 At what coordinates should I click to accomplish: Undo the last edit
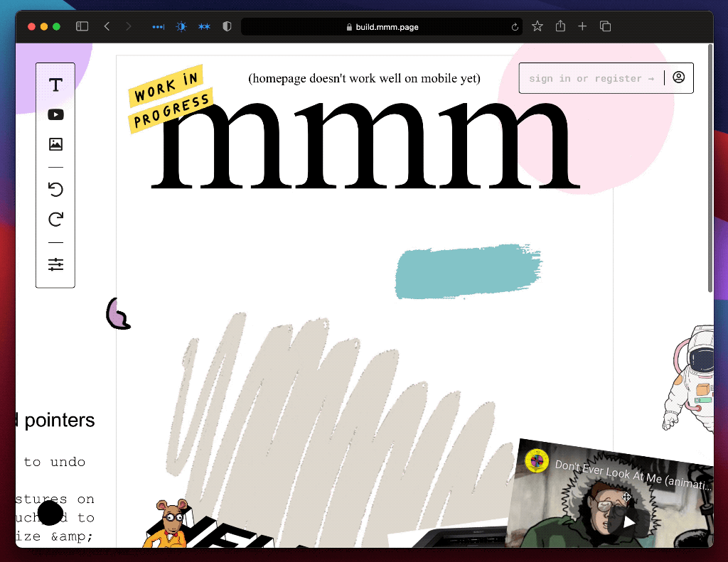coord(55,189)
